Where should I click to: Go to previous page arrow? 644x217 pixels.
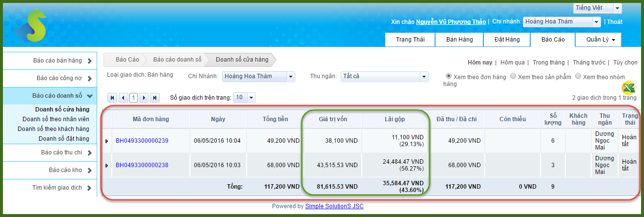pos(123,98)
